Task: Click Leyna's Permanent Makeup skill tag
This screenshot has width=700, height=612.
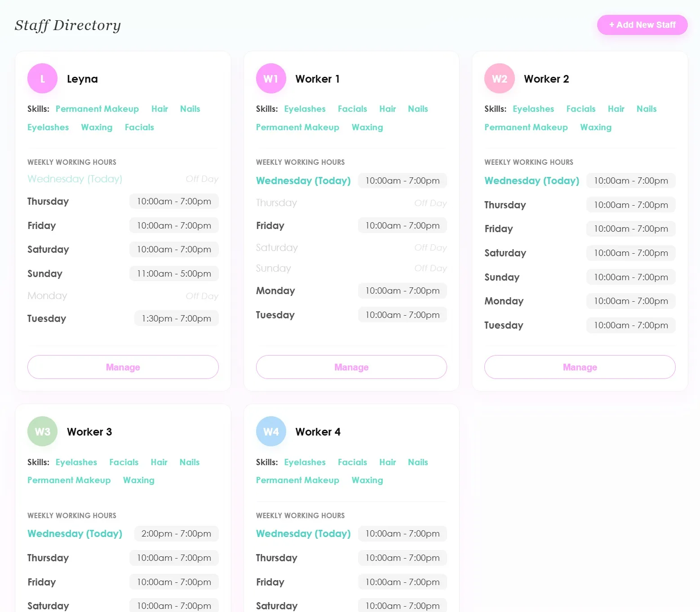Action: (97, 109)
